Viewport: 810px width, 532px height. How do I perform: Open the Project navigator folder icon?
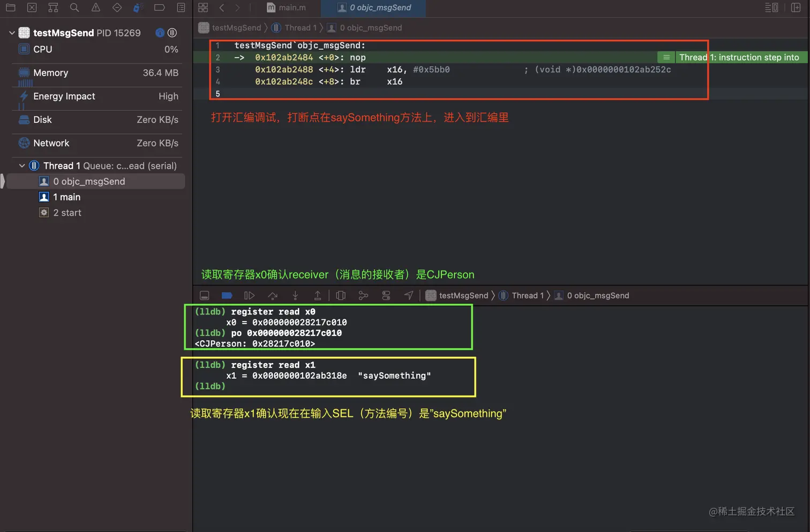[10, 8]
